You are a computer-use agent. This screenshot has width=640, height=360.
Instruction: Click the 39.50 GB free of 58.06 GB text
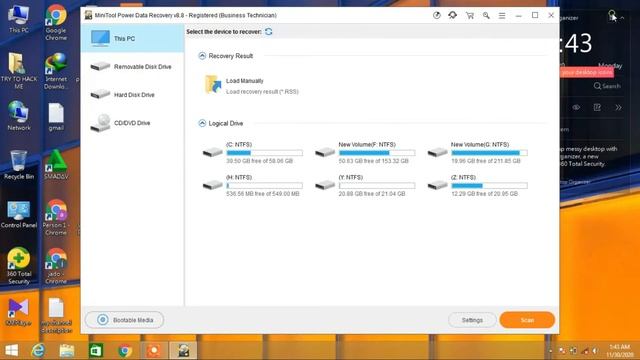pos(260,161)
